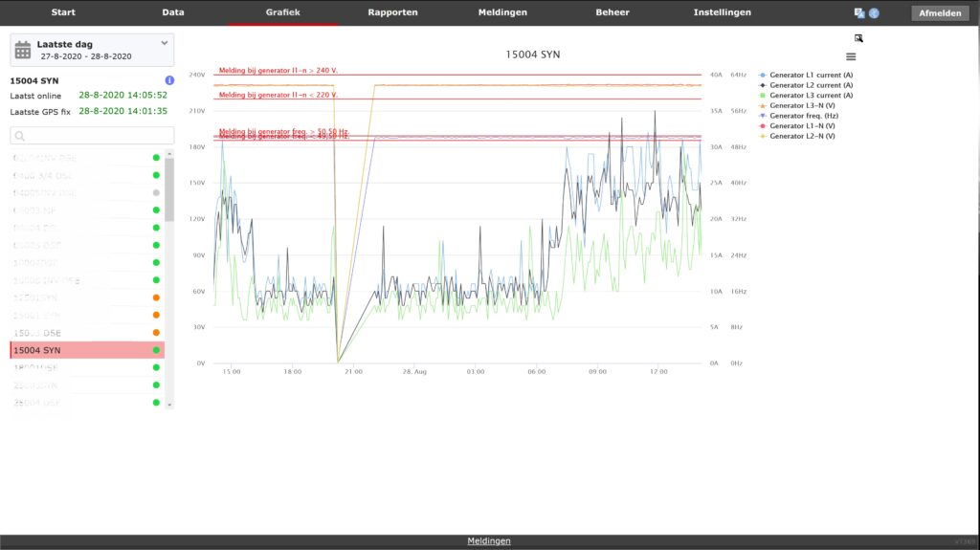Open the chart hamburger export menu
The image size is (980, 550).
click(851, 56)
